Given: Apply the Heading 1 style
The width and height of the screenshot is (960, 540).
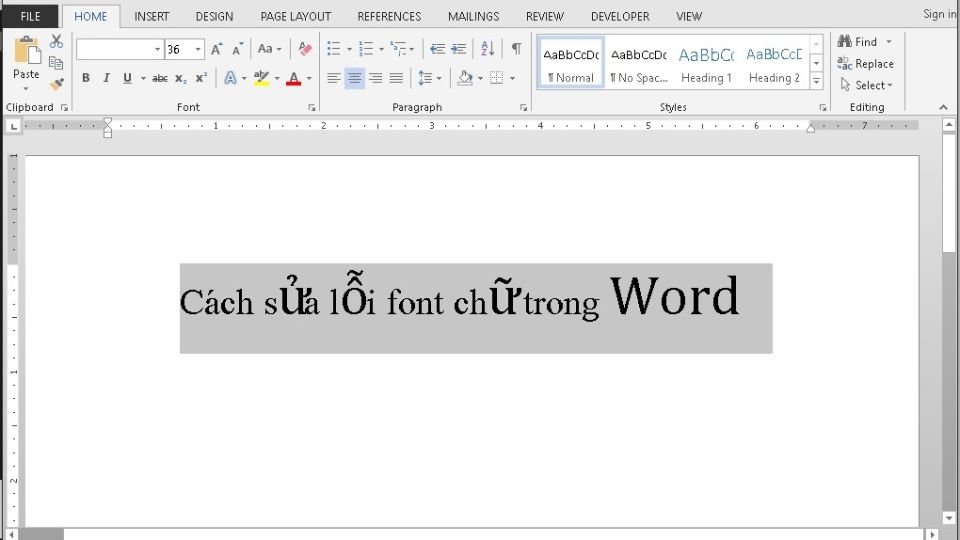Looking at the screenshot, I should (706, 63).
